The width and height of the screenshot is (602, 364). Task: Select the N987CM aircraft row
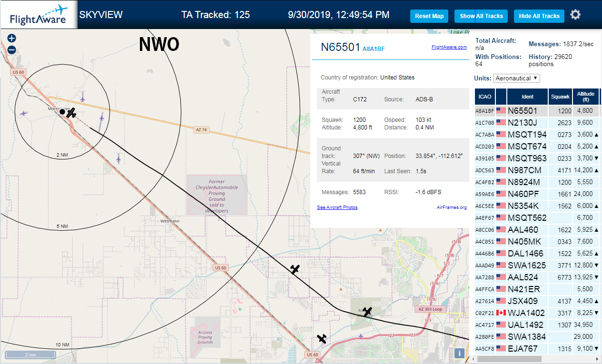point(538,170)
